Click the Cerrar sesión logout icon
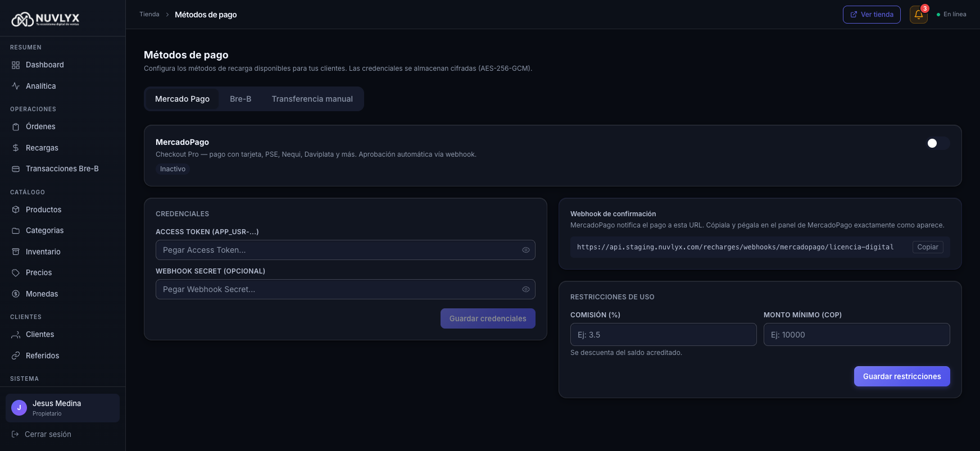The width and height of the screenshot is (980, 451). click(15, 434)
